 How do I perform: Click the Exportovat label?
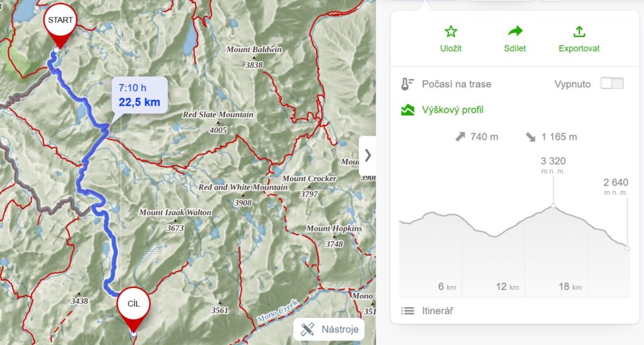pos(579,48)
